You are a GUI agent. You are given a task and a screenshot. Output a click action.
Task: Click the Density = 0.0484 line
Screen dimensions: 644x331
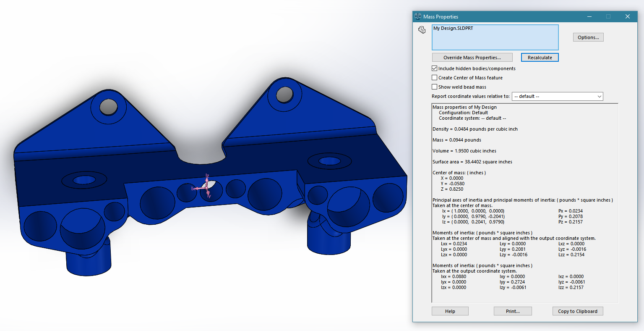pyautogui.click(x=475, y=129)
